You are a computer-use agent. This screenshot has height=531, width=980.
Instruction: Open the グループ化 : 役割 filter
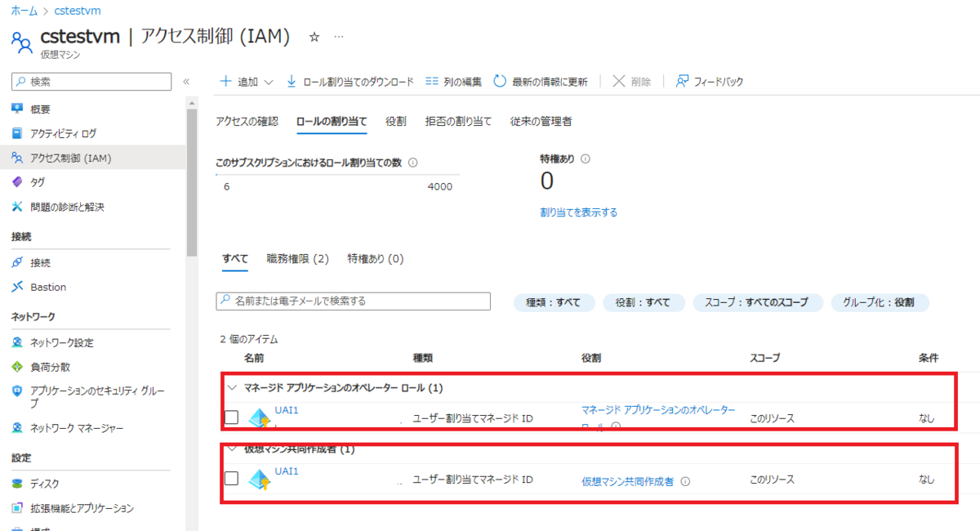880,302
